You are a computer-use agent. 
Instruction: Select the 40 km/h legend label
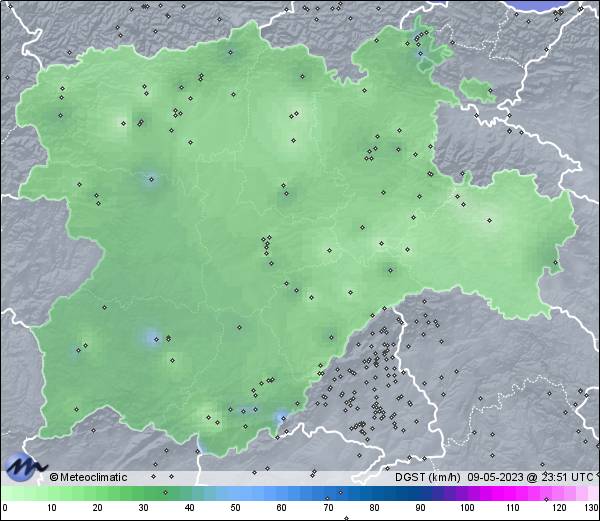(189, 509)
